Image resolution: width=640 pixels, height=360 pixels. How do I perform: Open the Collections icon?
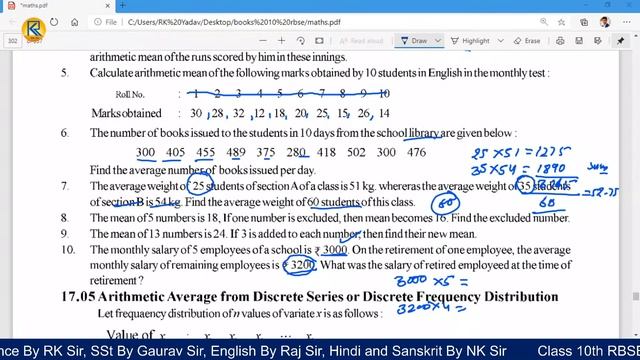tap(584, 22)
